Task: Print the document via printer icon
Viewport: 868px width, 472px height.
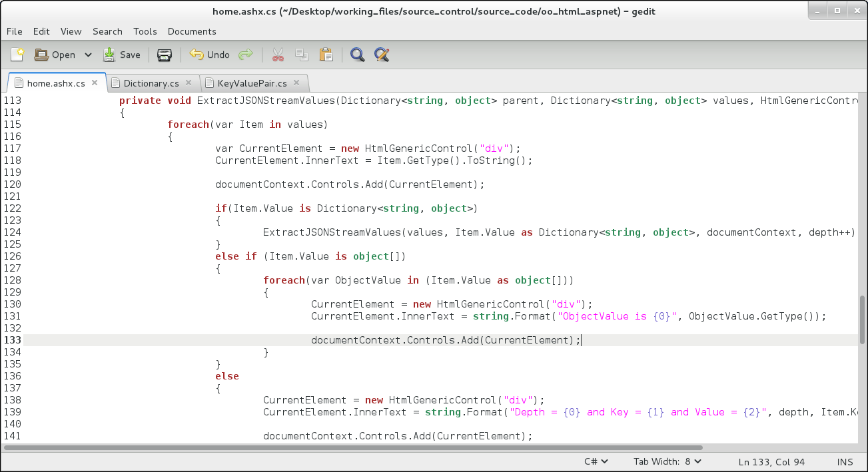Action: [x=165, y=55]
